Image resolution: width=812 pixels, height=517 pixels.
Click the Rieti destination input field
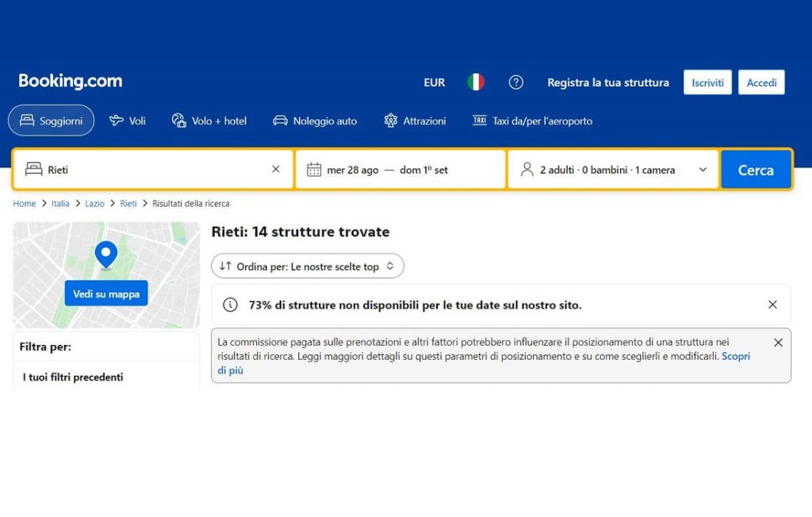(151, 170)
